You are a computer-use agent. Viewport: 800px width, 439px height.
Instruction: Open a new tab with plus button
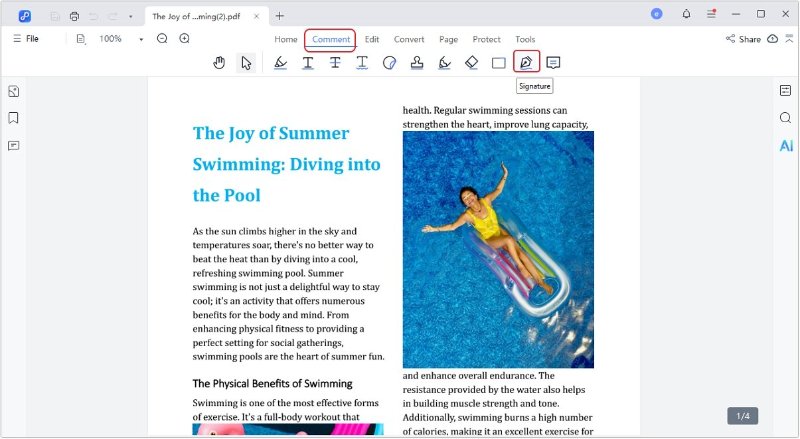280,16
